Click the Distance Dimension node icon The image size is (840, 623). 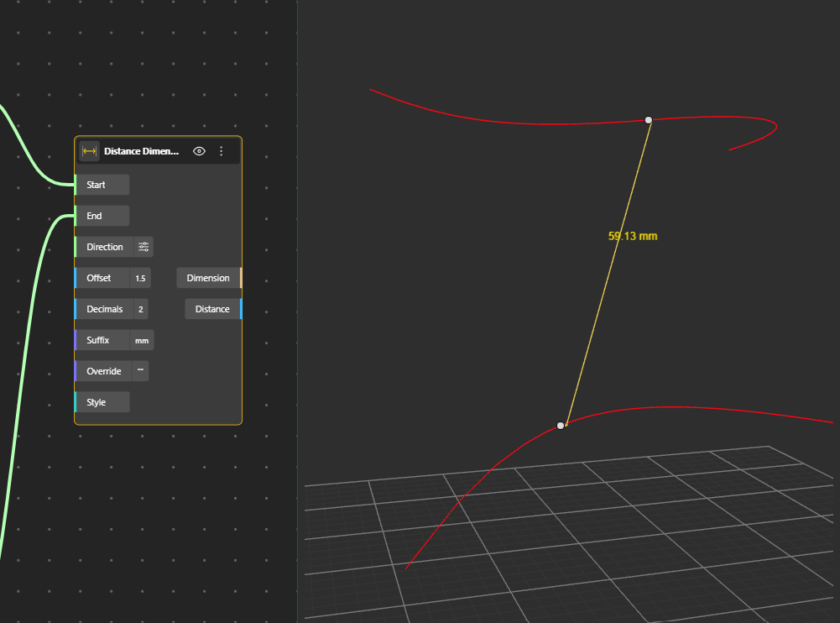point(89,151)
